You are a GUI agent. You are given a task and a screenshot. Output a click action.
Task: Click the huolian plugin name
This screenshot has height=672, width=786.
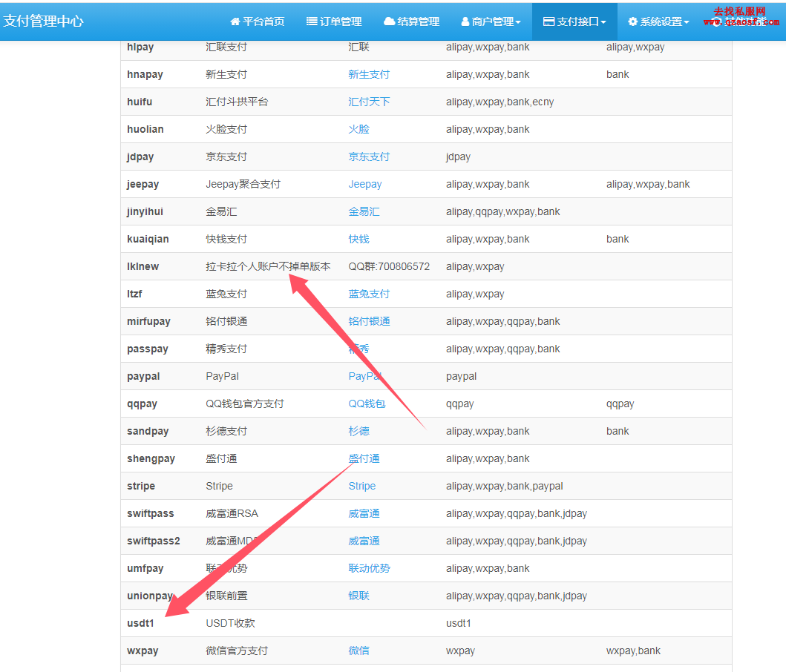click(x=145, y=129)
